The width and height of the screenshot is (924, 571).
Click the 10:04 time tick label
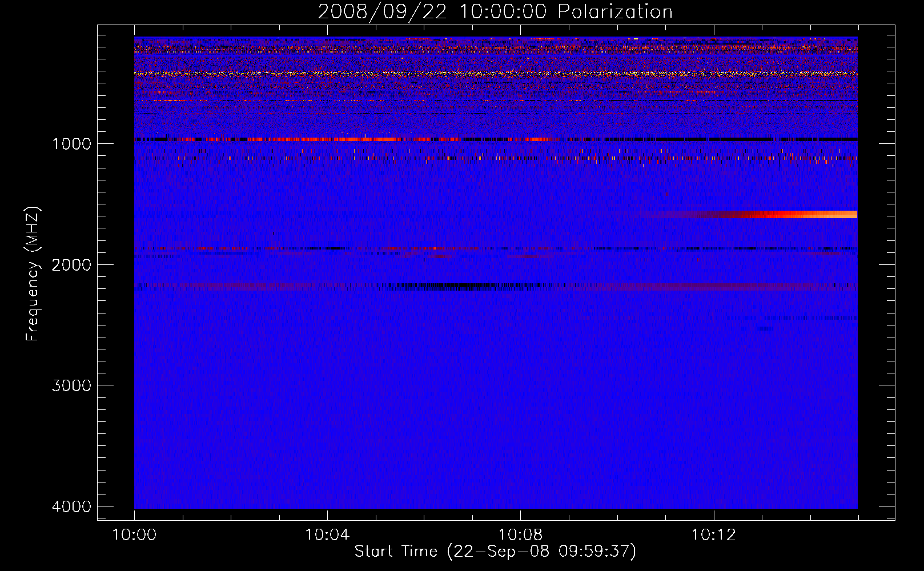327,535
